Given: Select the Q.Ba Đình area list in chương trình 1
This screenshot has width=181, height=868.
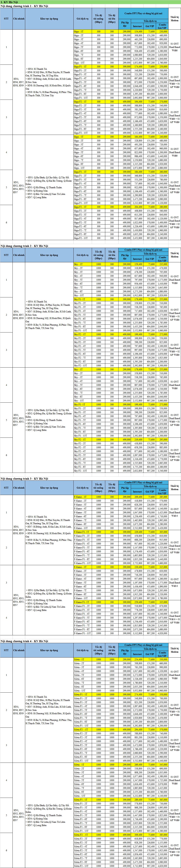Looking at the screenshot, I should coord(49,187).
